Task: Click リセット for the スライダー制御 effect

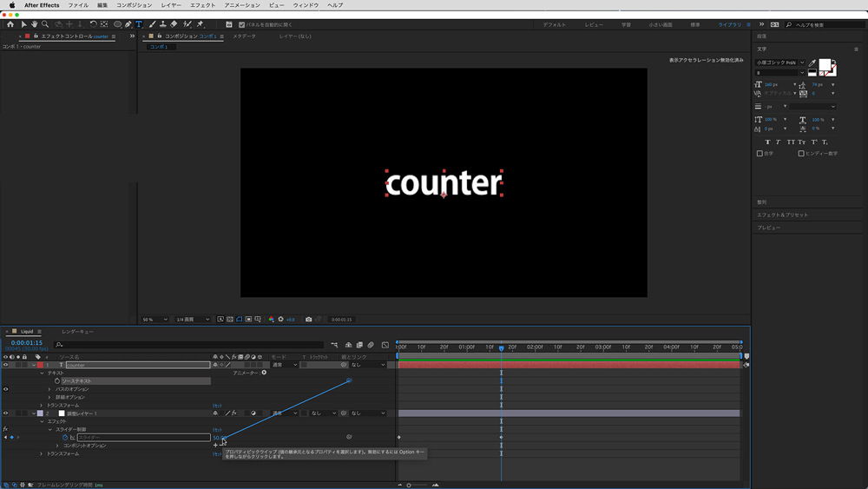Action: [x=217, y=429]
